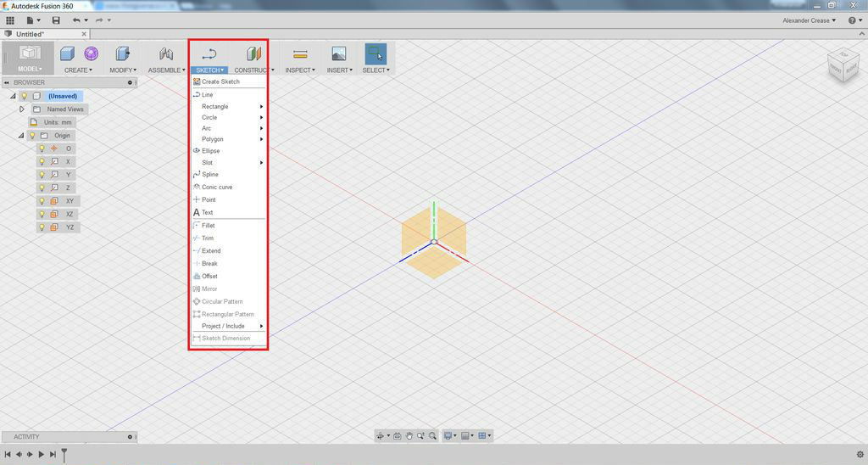Screen dimensions: 868x465
Task: Open the MODIFY dropdown menu
Action: (x=123, y=70)
